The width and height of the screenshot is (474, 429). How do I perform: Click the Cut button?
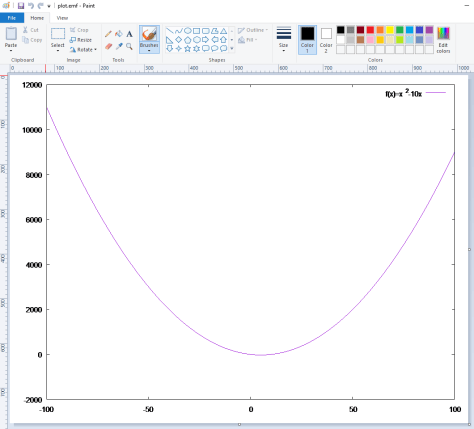point(31,30)
